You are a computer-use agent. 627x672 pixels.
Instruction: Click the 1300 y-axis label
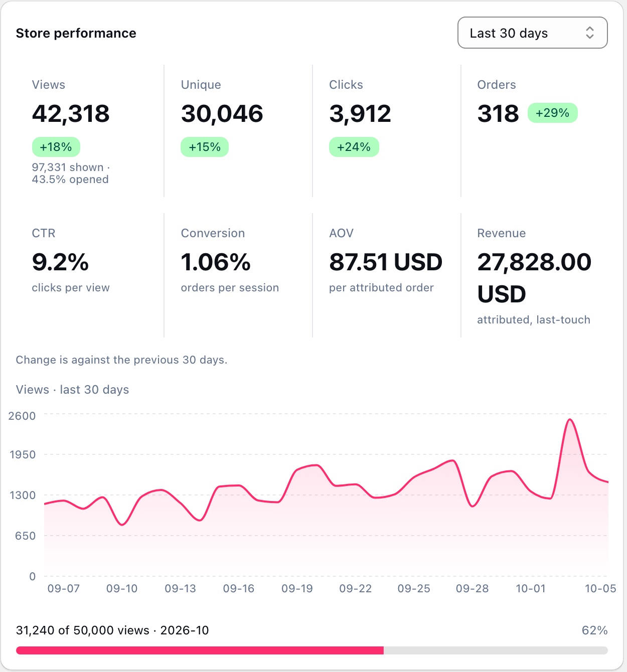click(x=23, y=495)
